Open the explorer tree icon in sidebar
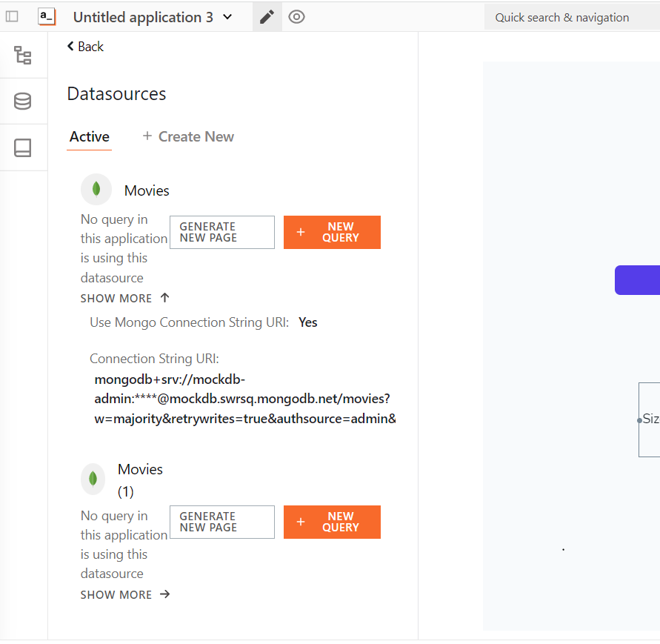The width and height of the screenshot is (660, 644). pyautogui.click(x=23, y=55)
